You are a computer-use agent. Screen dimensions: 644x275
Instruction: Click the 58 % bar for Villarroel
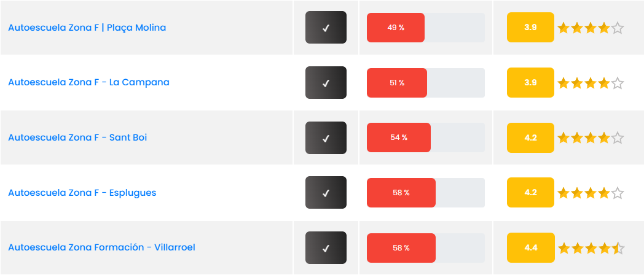tap(401, 247)
